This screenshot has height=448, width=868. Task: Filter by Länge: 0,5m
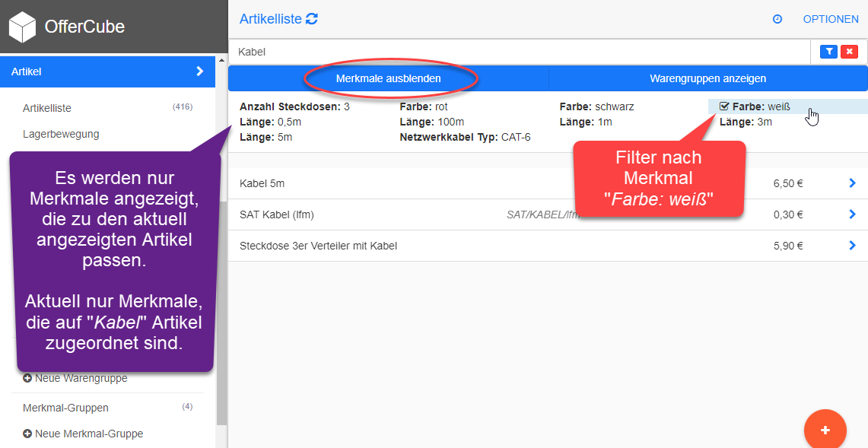[270, 122]
